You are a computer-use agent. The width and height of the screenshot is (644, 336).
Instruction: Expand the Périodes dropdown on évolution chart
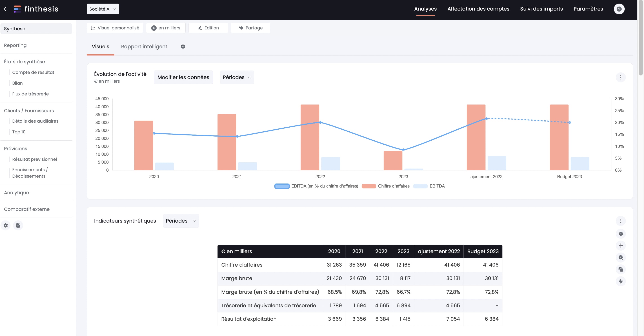tap(236, 77)
